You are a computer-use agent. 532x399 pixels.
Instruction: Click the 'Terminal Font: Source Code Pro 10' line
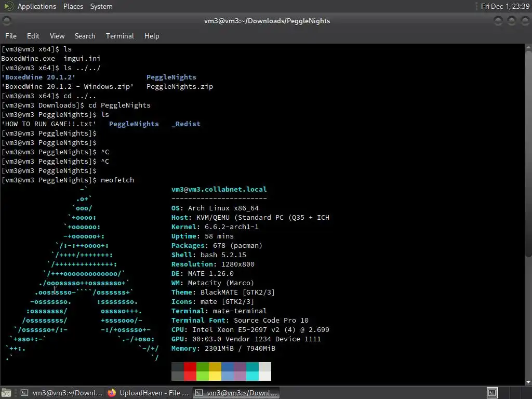click(240, 320)
